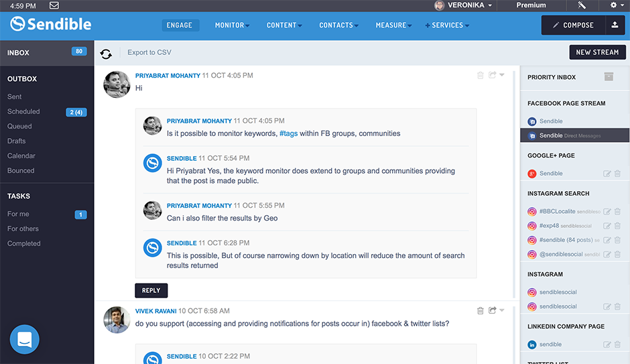Expand options arrow on Priyabrat Mohanty's message
This screenshot has height=364, width=630.
click(502, 74)
